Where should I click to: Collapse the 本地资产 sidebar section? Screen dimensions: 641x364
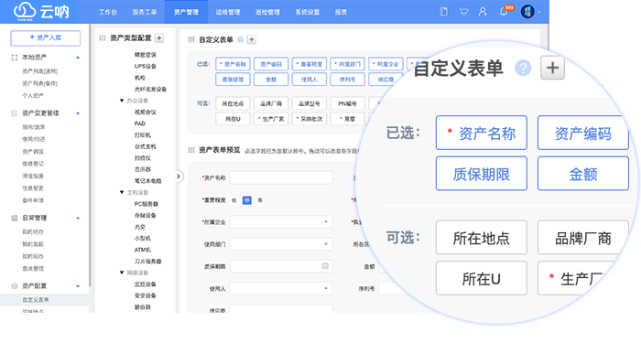point(78,58)
